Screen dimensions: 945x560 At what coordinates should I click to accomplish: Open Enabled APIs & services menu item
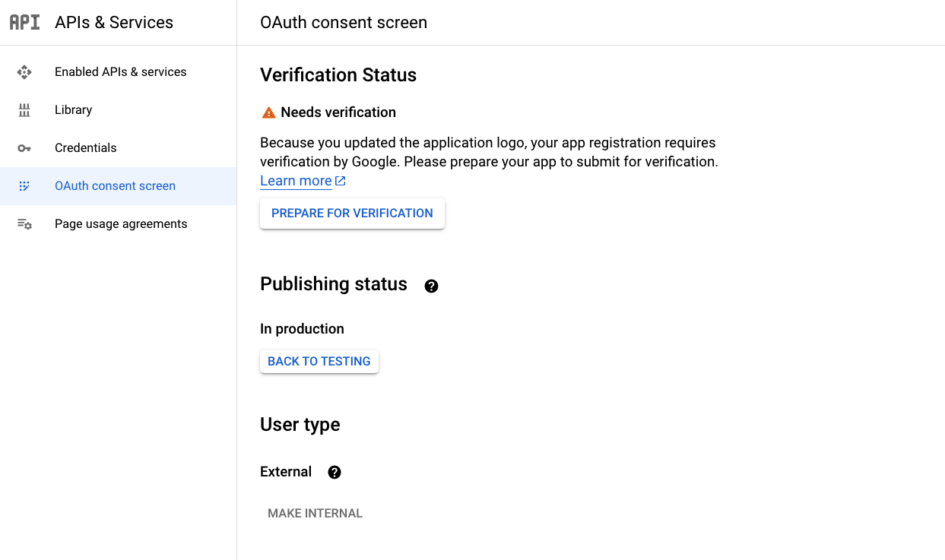pos(120,72)
